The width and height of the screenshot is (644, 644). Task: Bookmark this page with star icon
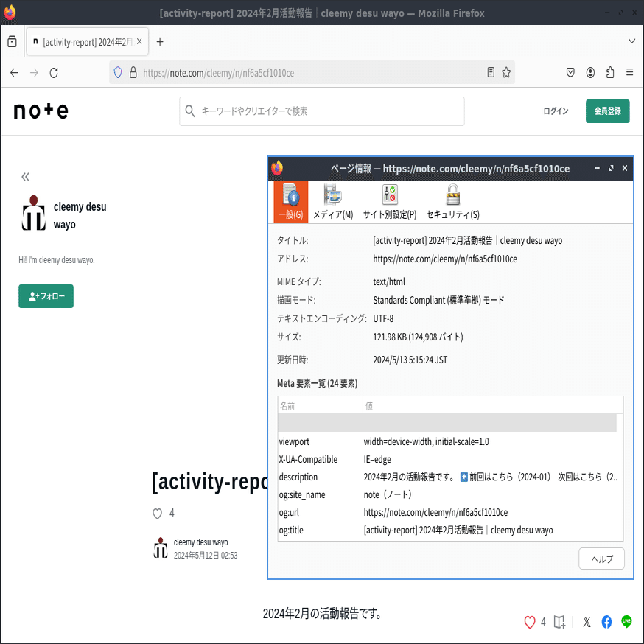click(x=506, y=73)
